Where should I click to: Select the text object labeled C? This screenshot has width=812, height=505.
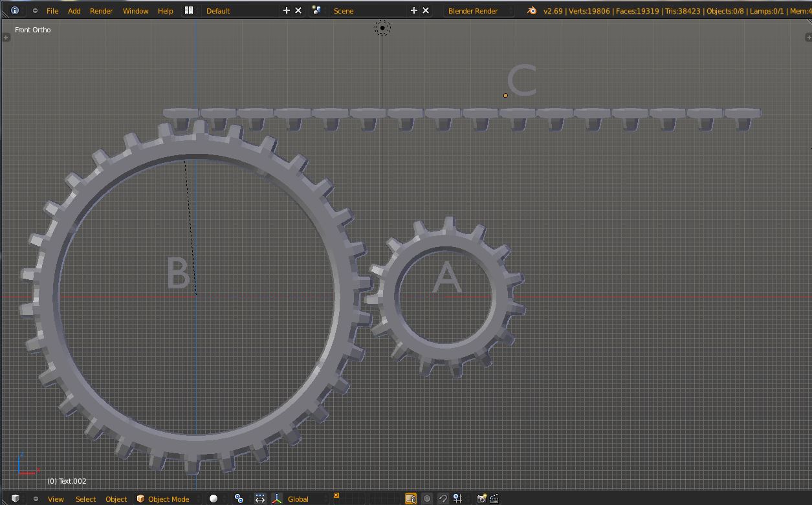(521, 81)
